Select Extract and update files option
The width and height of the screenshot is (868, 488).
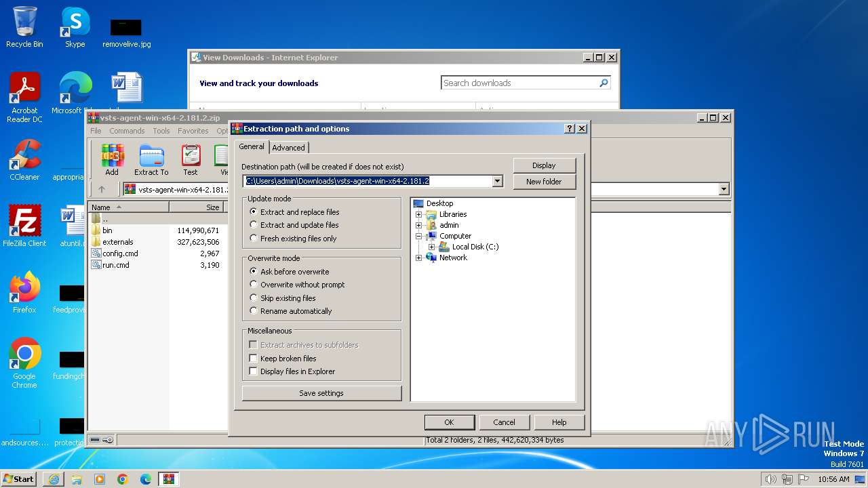coord(294,225)
